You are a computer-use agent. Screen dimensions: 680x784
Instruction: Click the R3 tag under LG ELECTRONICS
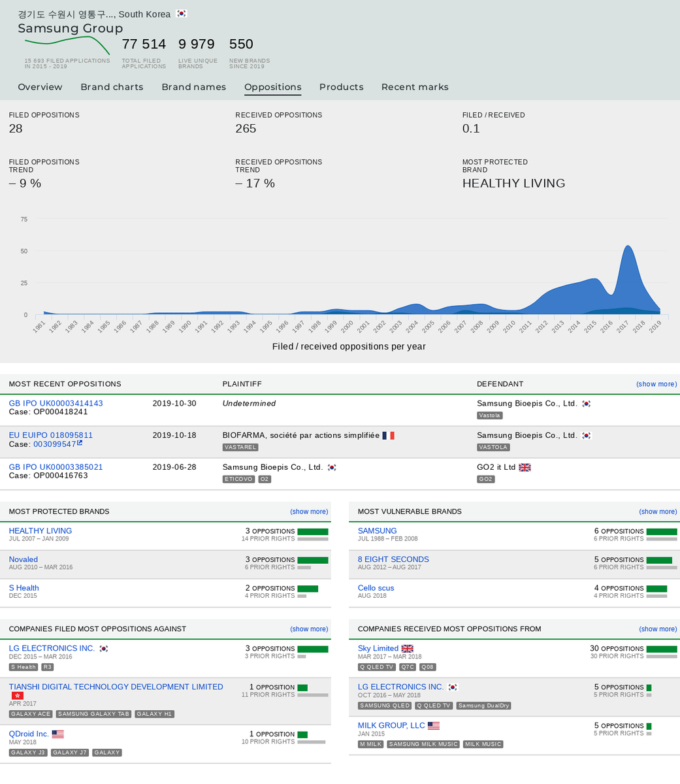point(47,667)
